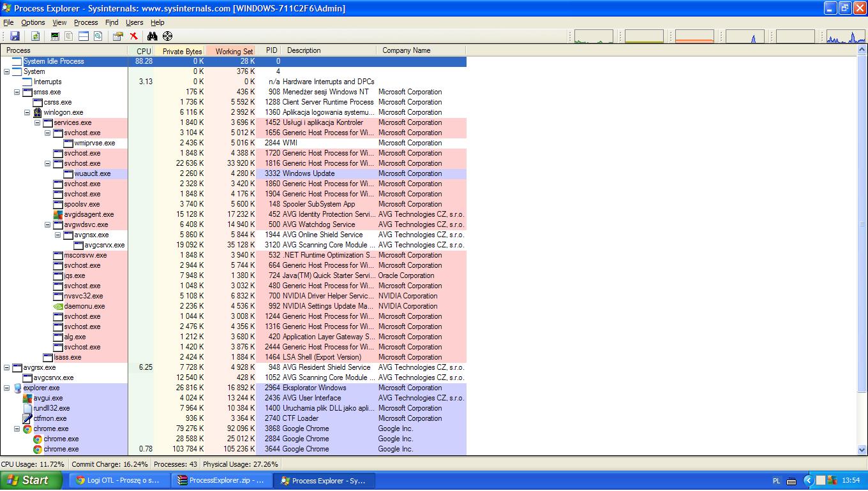This screenshot has height=491, width=868.
Task: Click the Windows Start button
Action: tap(31, 480)
